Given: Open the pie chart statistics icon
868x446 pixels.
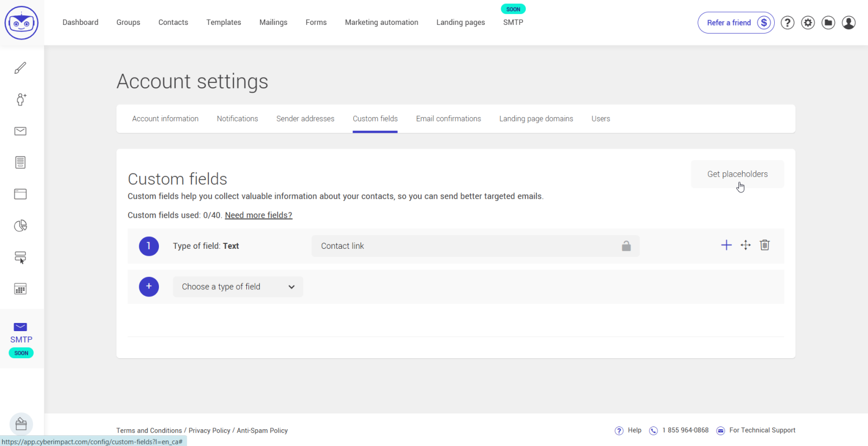Looking at the screenshot, I should tap(21, 225).
